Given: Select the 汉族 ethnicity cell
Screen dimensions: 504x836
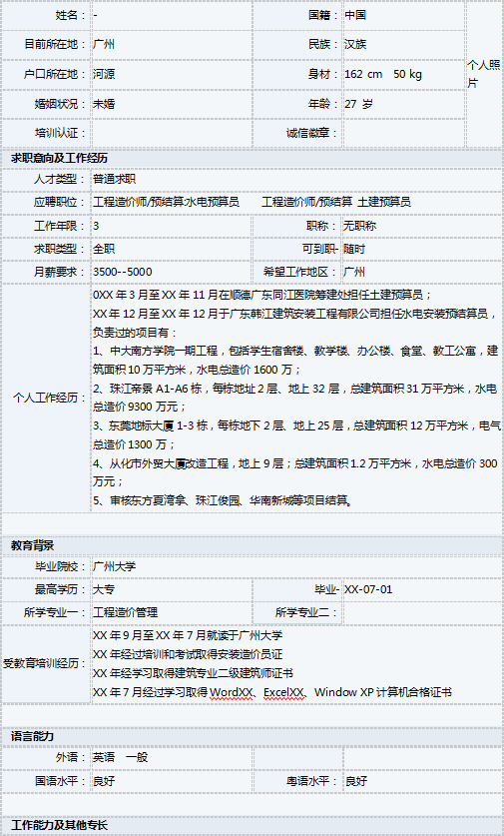Looking at the screenshot, I should (x=403, y=44).
